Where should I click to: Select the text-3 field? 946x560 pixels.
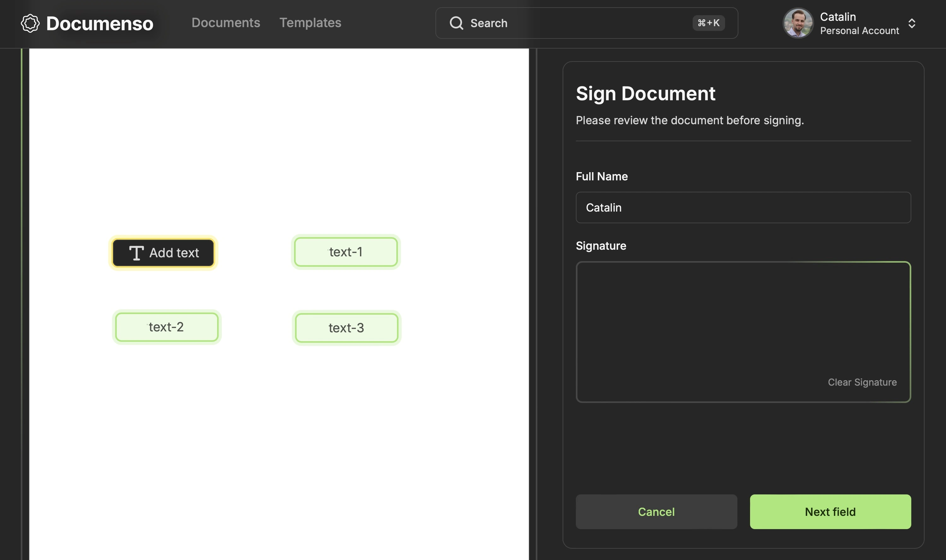tap(346, 328)
